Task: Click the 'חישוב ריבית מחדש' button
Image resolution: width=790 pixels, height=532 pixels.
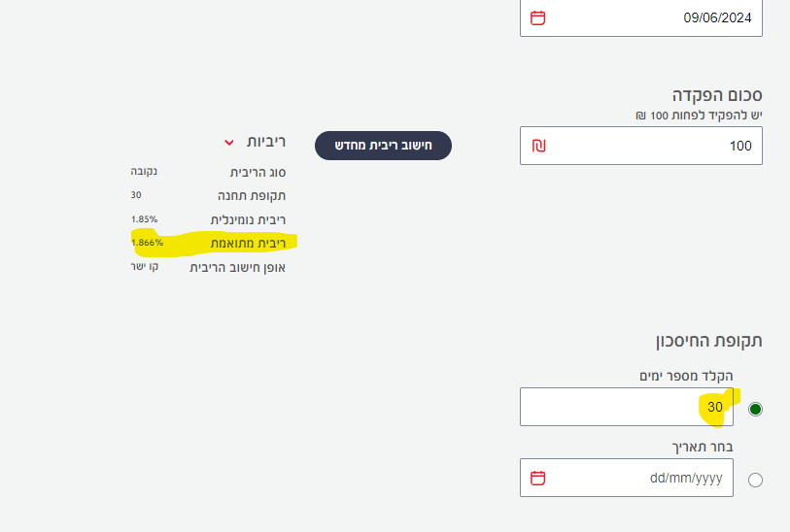Action: 383,146
